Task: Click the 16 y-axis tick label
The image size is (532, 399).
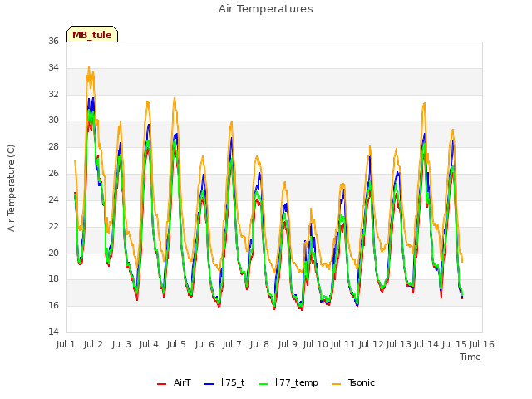Action: pos(53,305)
